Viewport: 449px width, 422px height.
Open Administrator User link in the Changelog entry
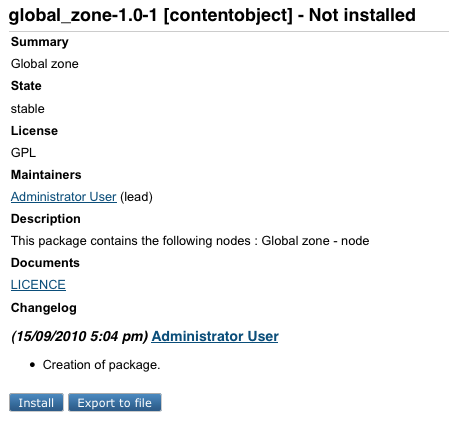click(215, 336)
